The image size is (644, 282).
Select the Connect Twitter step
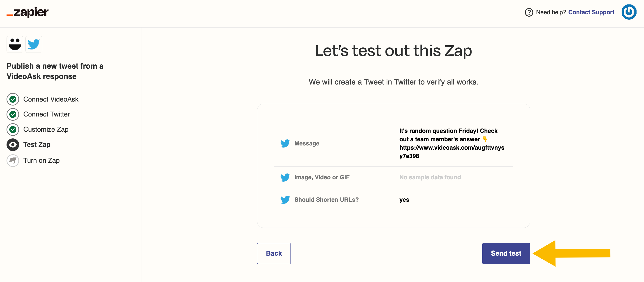(x=46, y=114)
